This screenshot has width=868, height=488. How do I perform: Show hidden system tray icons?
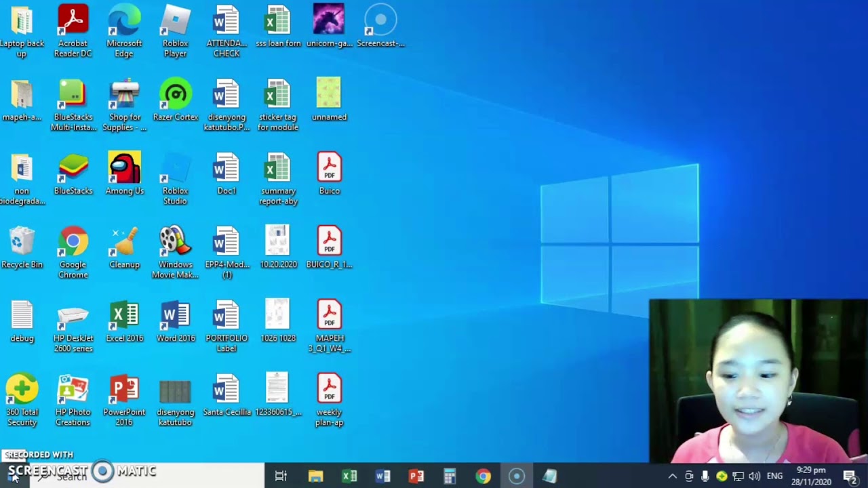point(672,476)
